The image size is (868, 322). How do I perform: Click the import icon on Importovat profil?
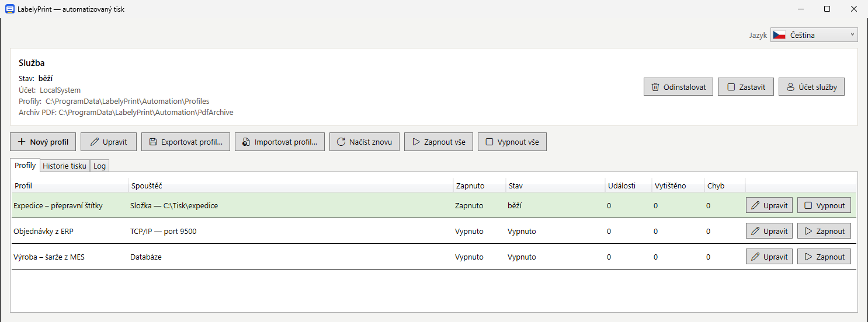click(246, 142)
